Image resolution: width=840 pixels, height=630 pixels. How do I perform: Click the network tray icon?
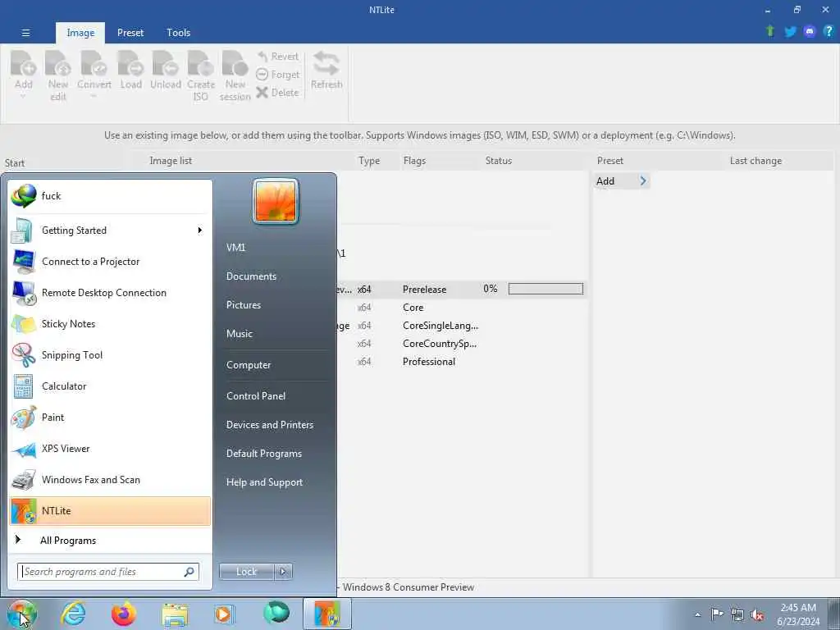737,614
